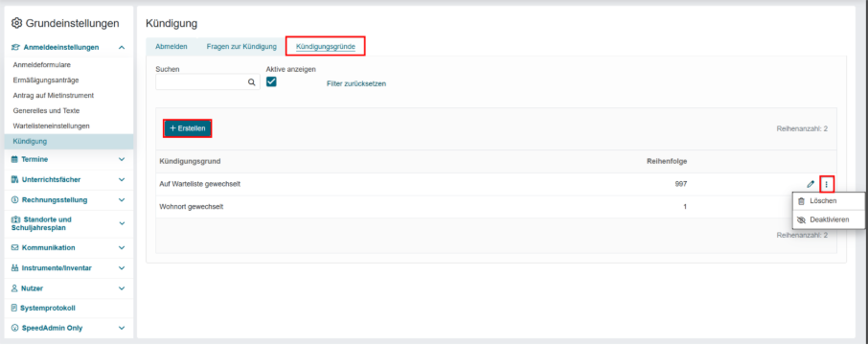
Task: Expand the Termine section chevron
Action: pyautogui.click(x=122, y=159)
